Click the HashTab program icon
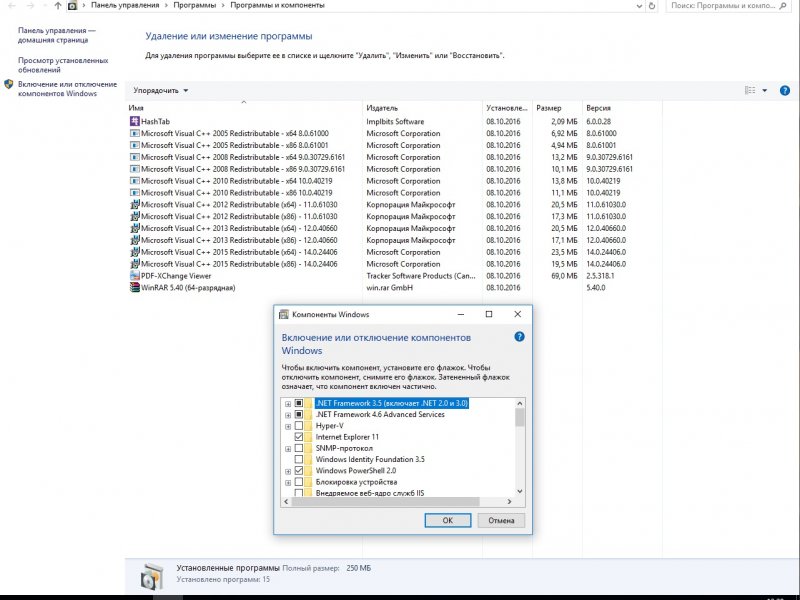800x600 pixels. click(135, 121)
